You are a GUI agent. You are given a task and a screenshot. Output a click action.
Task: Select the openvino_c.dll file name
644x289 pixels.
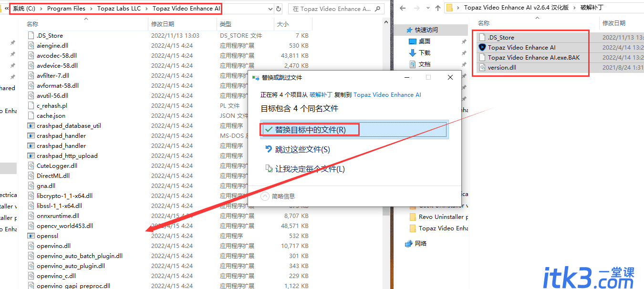[56, 276]
